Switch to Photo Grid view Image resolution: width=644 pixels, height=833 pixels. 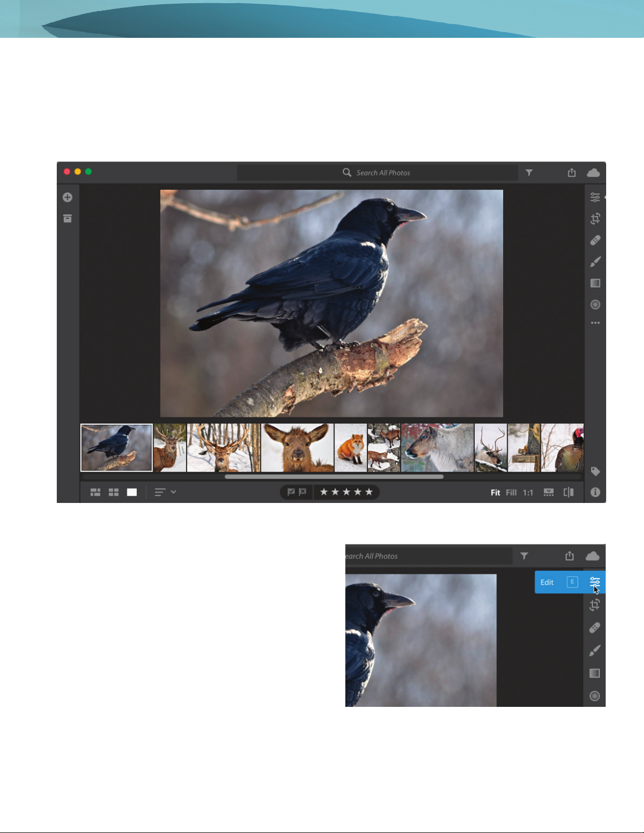(x=95, y=492)
